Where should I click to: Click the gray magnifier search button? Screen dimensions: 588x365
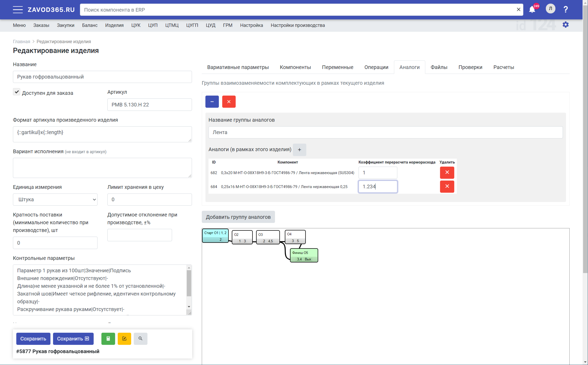pyautogui.click(x=140, y=338)
